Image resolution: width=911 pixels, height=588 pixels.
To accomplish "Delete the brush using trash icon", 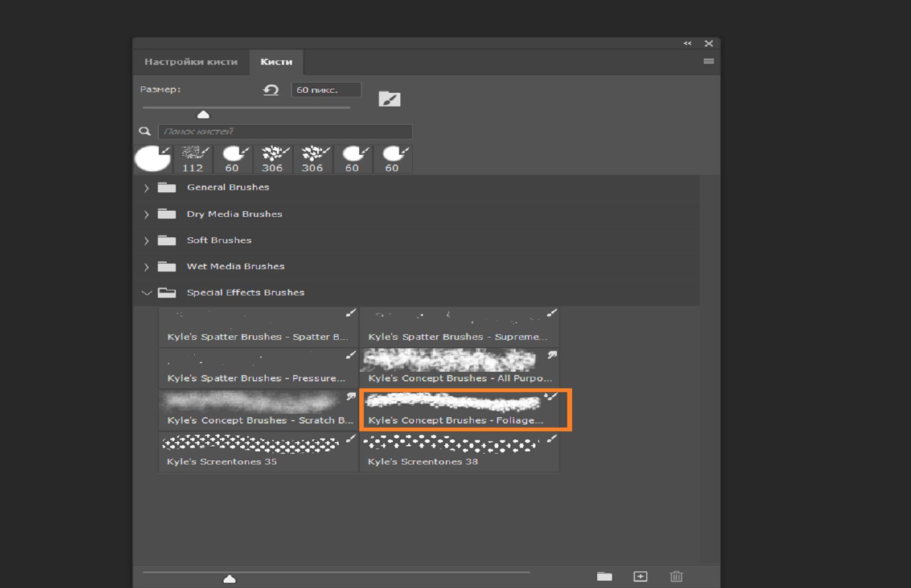I will (x=676, y=577).
